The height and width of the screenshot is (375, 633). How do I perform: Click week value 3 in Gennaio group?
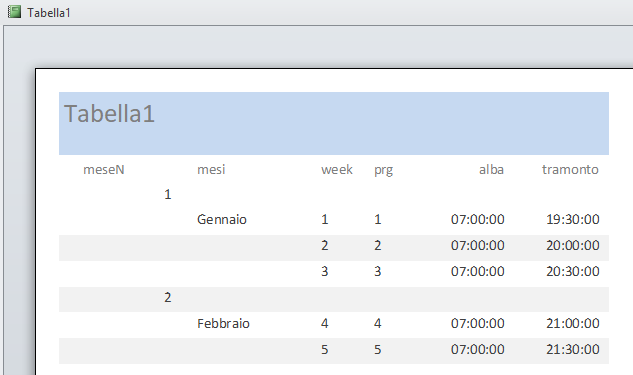pos(325,271)
